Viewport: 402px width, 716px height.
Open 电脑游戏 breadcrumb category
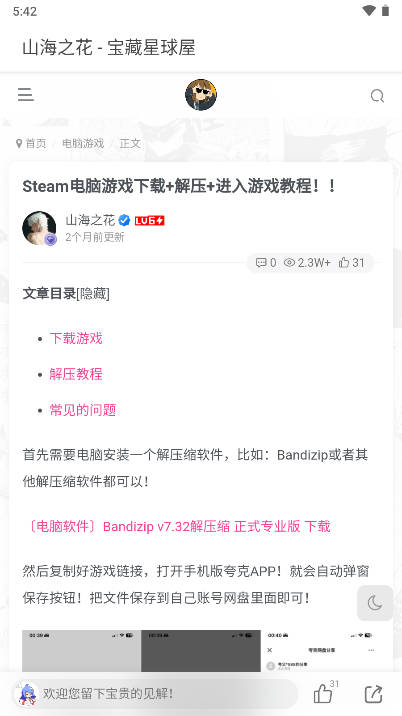[x=83, y=143]
